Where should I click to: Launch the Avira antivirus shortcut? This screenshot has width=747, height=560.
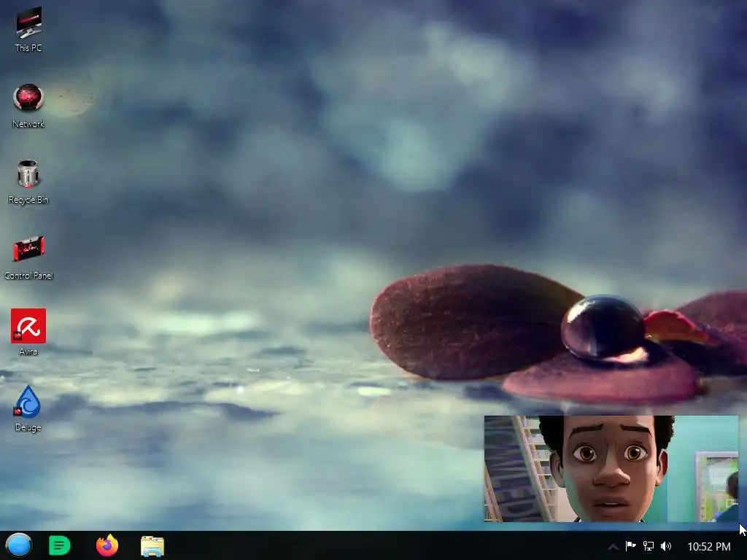pos(28,326)
